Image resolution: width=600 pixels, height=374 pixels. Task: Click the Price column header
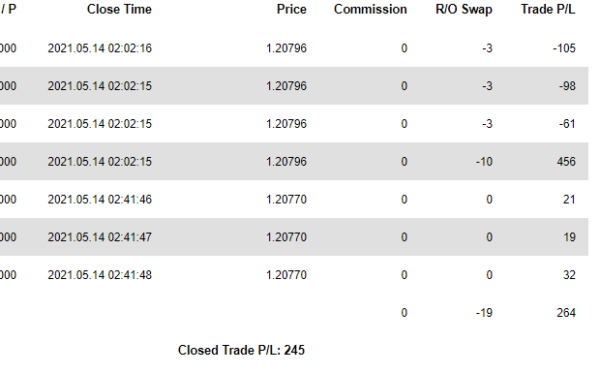tap(292, 9)
